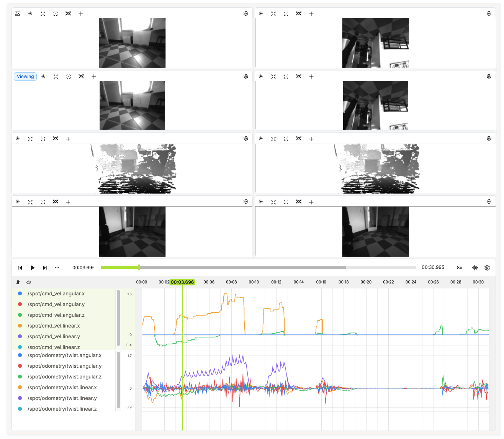Click the green playback progress bar
The image size is (504, 439).
tap(120, 267)
